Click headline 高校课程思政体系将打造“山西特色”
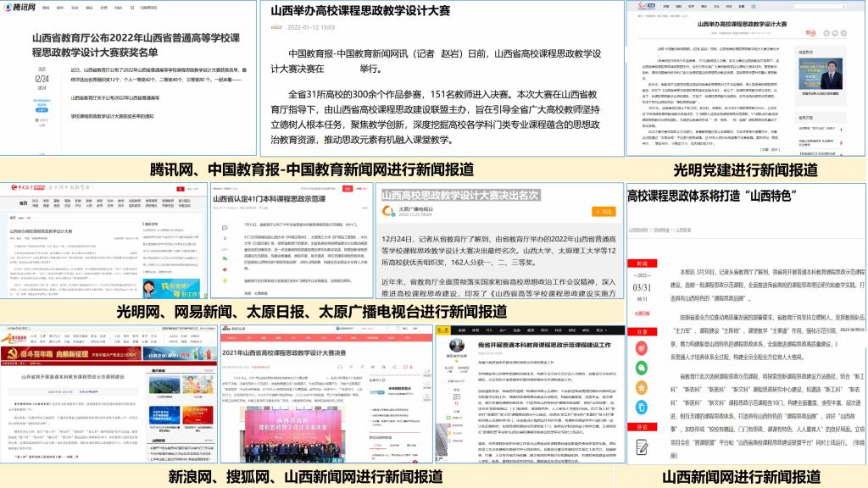The width and height of the screenshot is (868, 488). [712, 196]
